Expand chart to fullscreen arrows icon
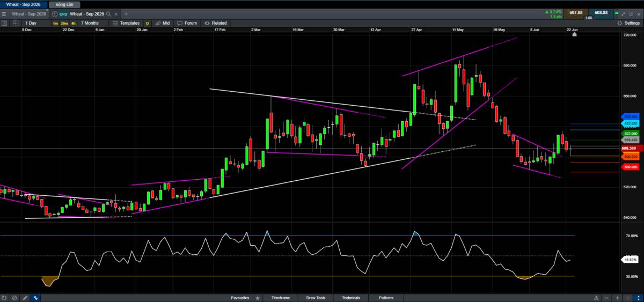This screenshot has width=644, height=302. pyautogui.click(x=623, y=14)
